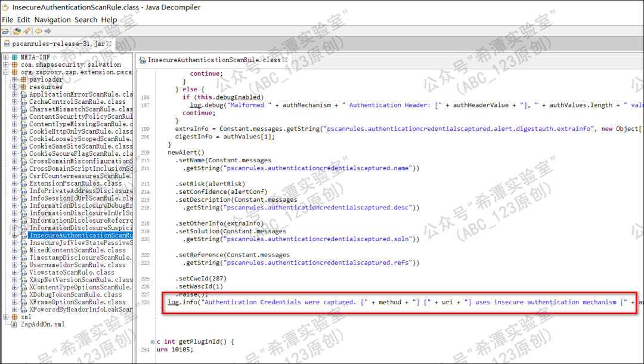Select TimestampDisclosureScanRule in the tree
Viewport: 644px width, 364px height.
point(80,258)
